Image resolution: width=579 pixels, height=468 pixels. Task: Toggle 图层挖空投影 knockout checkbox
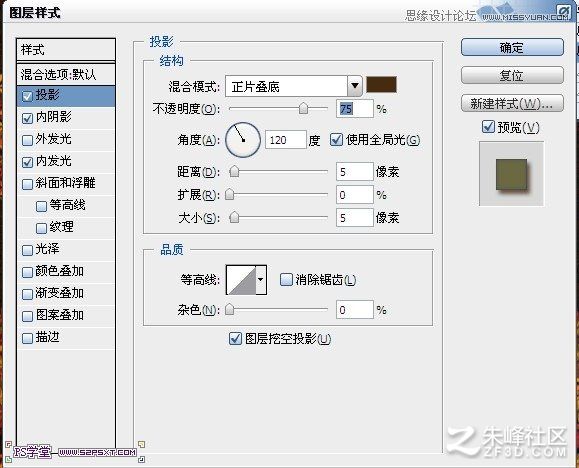tap(235, 338)
